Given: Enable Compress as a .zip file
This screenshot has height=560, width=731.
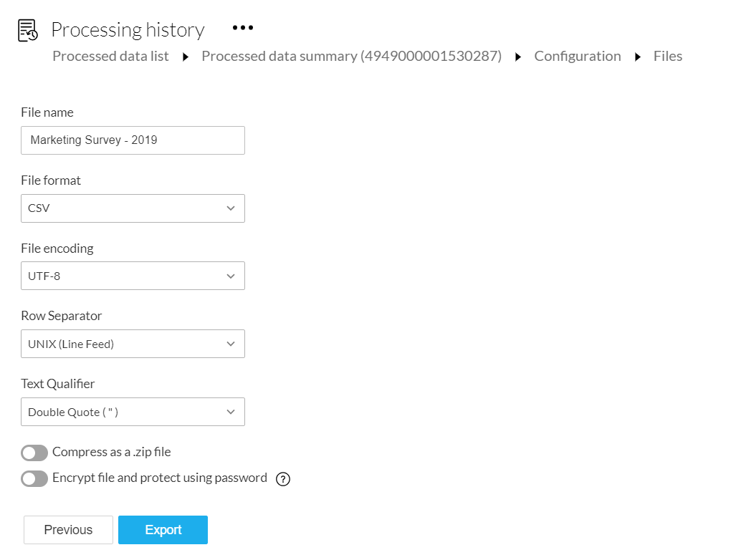Looking at the screenshot, I should click(34, 453).
